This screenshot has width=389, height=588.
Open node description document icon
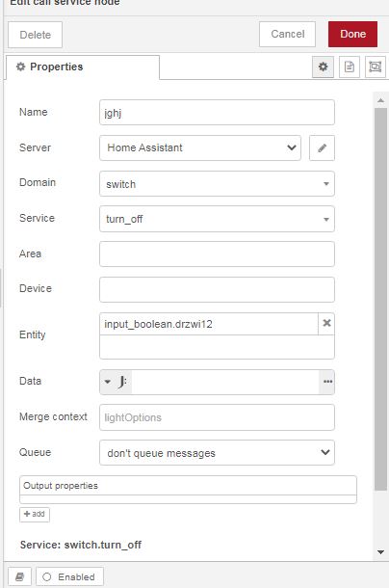349,67
